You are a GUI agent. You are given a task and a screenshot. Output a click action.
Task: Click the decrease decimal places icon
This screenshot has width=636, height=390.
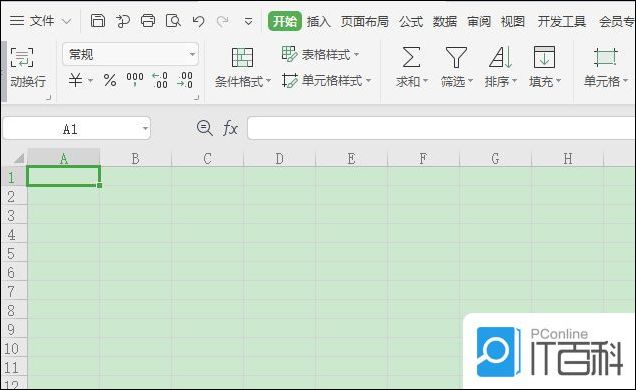[185, 80]
